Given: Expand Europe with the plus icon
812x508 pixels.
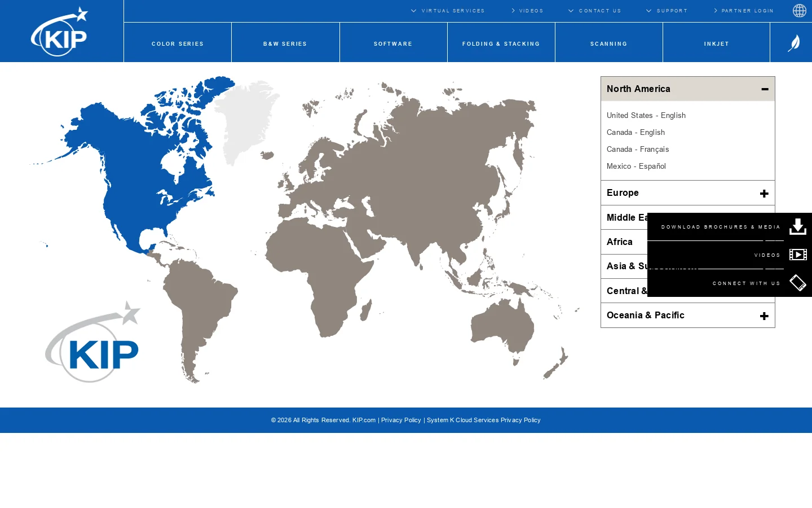Looking at the screenshot, I should click(x=764, y=194).
